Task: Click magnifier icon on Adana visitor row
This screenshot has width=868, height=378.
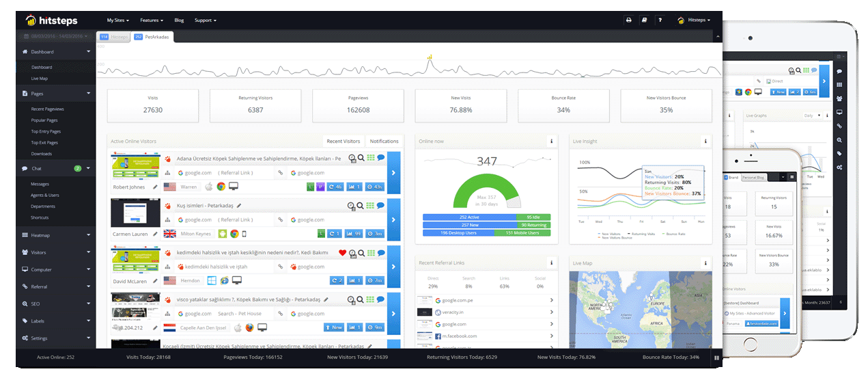Action: pyautogui.click(x=361, y=158)
